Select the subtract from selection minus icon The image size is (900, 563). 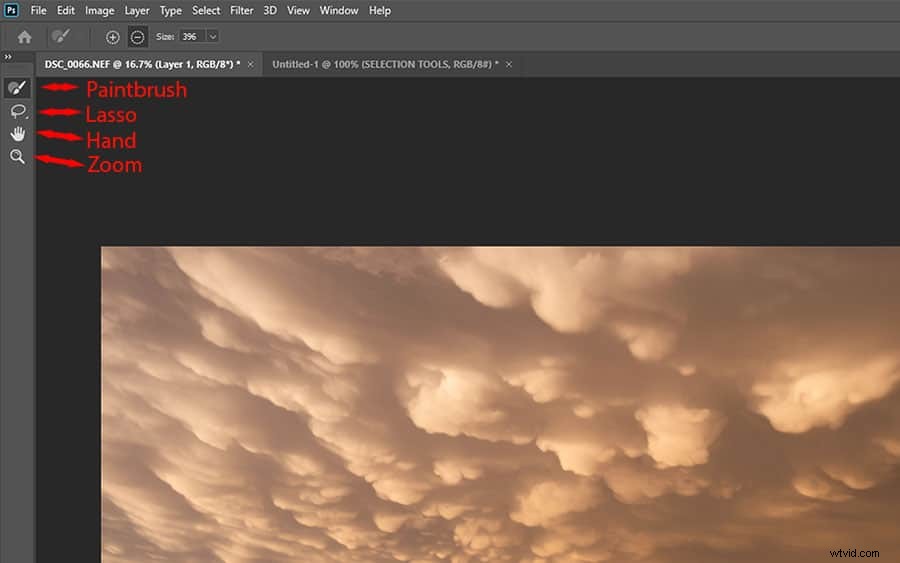click(x=137, y=37)
